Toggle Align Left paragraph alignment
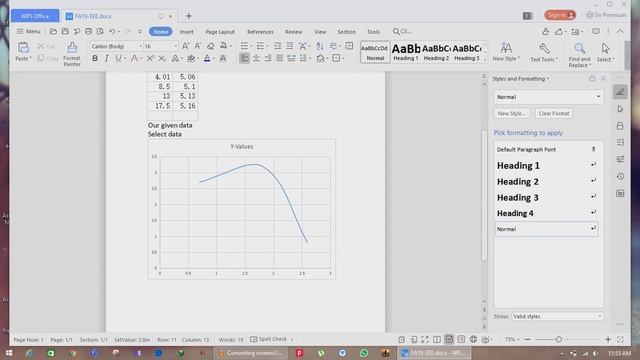This screenshot has width=640, height=360. click(x=244, y=58)
